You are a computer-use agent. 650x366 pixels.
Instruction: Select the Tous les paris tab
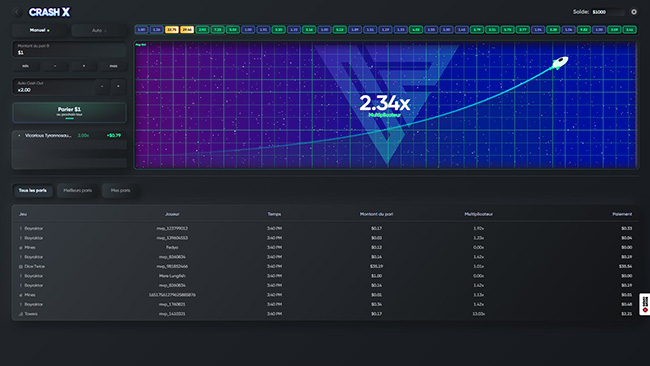pyautogui.click(x=33, y=191)
